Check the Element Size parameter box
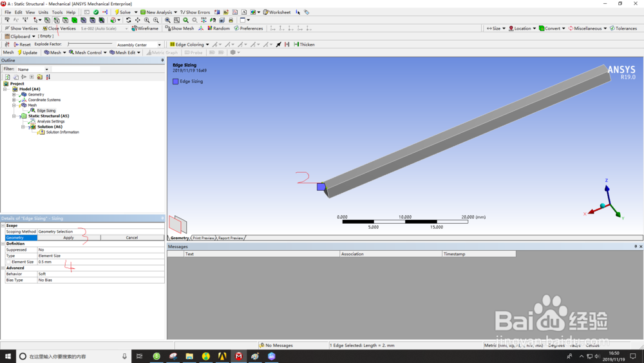644x363 pixels. (8, 262)
